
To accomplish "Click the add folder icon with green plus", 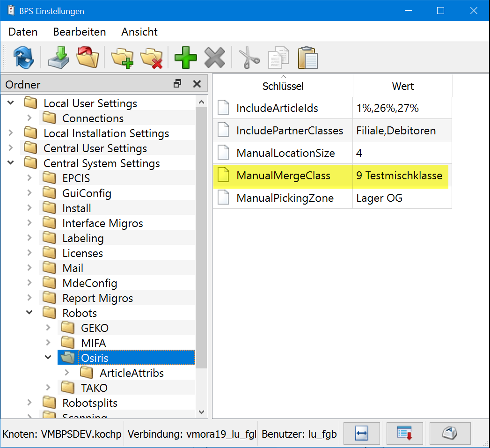I will click(x=122, y=58).
